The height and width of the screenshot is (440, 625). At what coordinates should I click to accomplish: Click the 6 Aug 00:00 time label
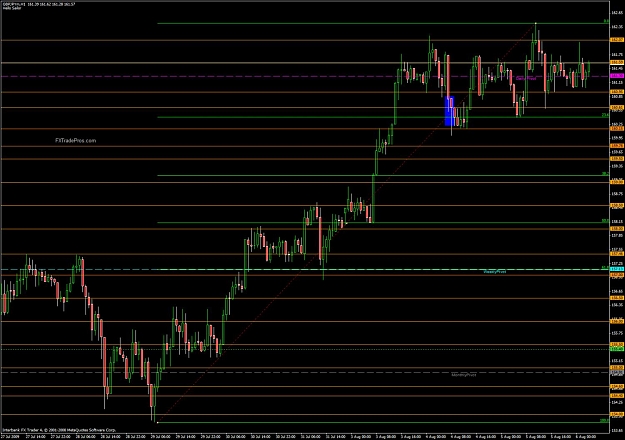pos(587,437)
